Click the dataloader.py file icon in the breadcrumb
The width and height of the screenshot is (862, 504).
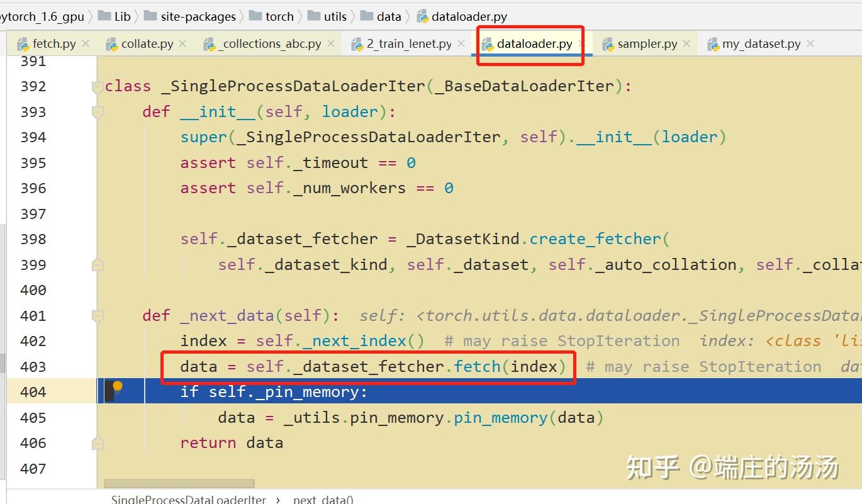pyautogui.click(x=423, y=16)
